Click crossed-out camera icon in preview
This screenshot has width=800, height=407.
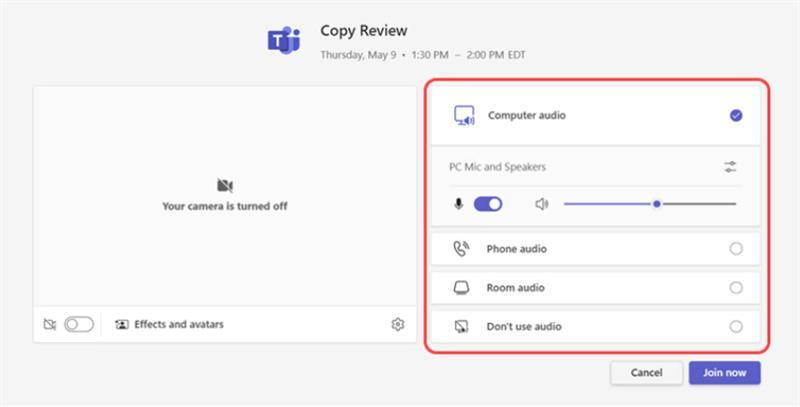tap(225, 185)
